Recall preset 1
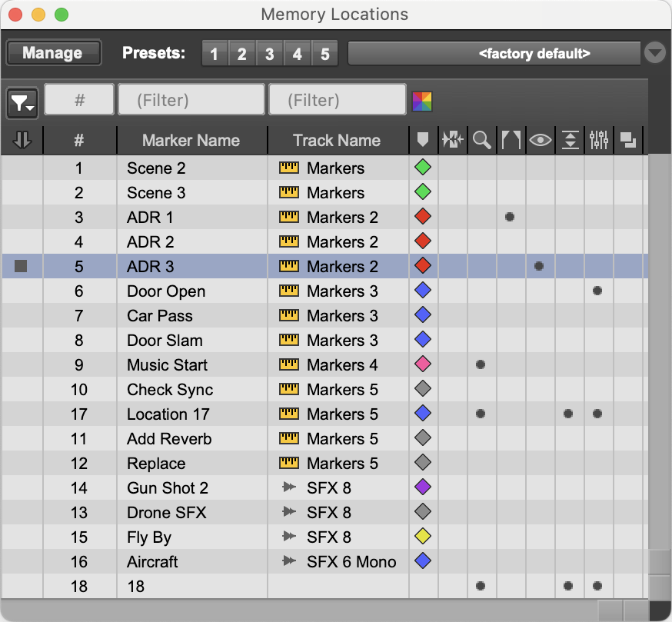Image resolution: width=672 pixels, height=622 pixels. point(215,54)
